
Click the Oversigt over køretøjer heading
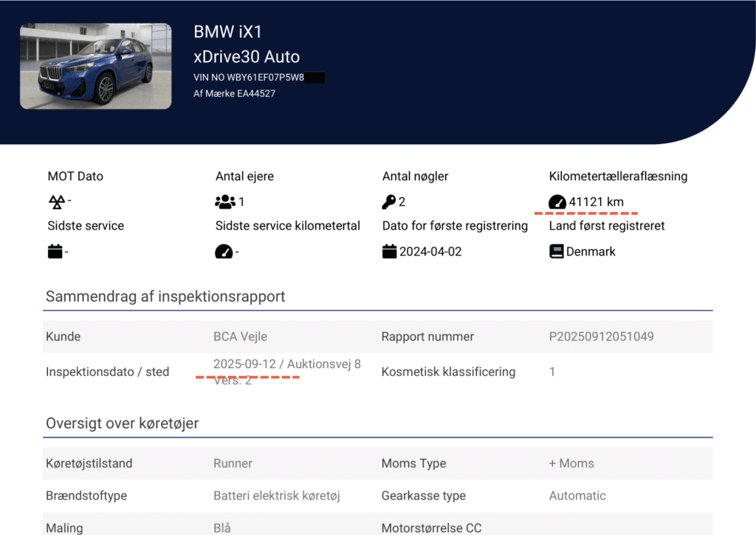click(122, 424)
